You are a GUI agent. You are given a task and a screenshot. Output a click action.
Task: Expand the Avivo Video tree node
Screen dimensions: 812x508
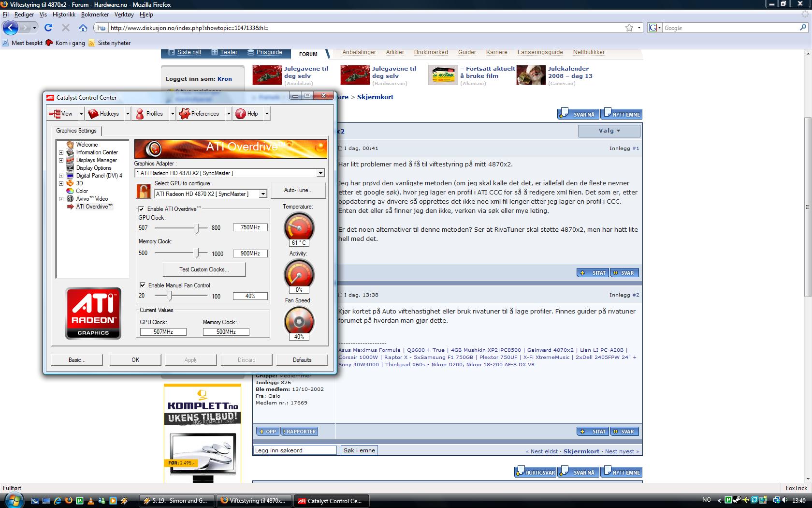61,199
